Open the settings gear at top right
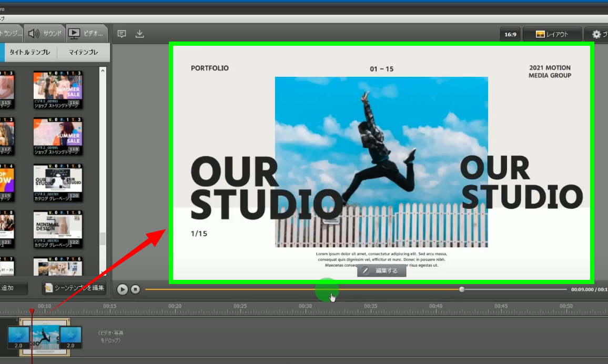The height and width of the screenshot is (364, 608). [596, 34]
